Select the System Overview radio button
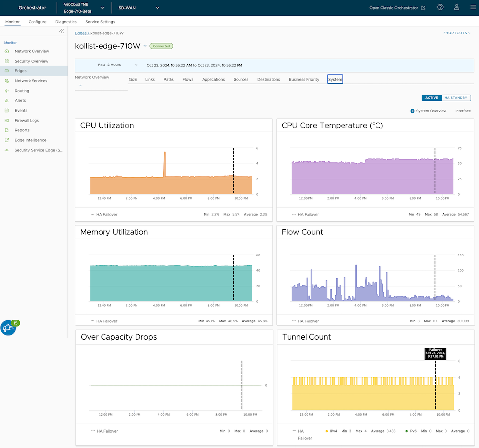479x448 pixels. click(x=412, y=111)
